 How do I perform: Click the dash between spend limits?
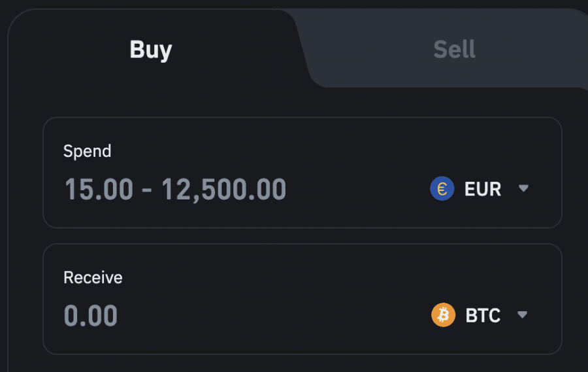146,190
